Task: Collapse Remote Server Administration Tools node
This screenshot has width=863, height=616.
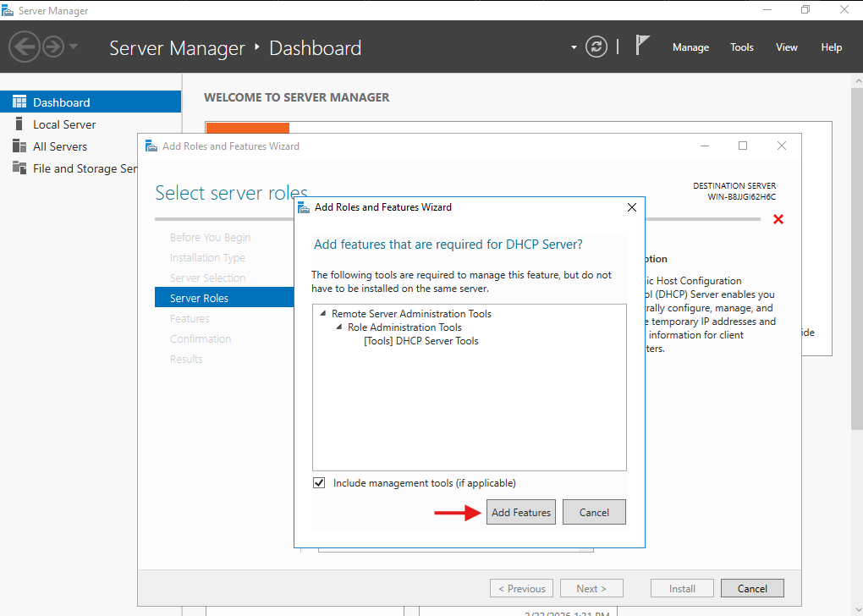Action: point(323,313)
